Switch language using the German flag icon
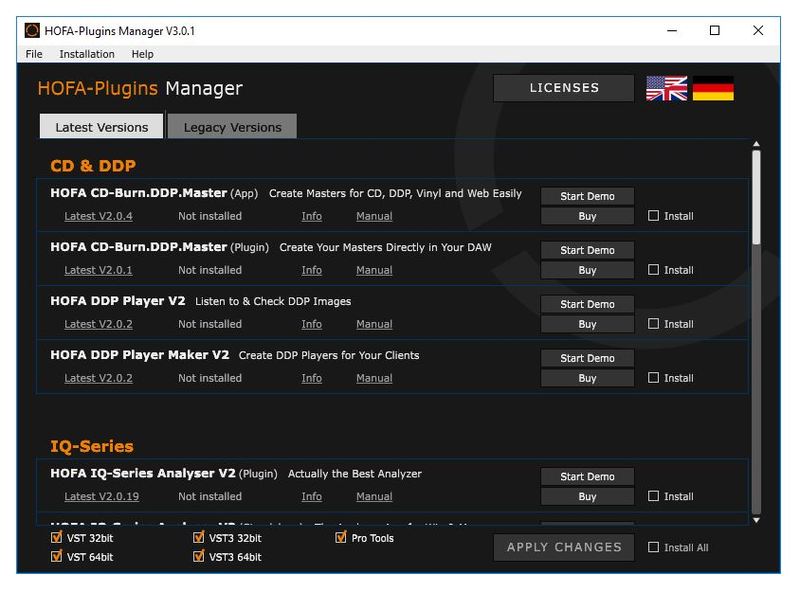 [713, 88]
